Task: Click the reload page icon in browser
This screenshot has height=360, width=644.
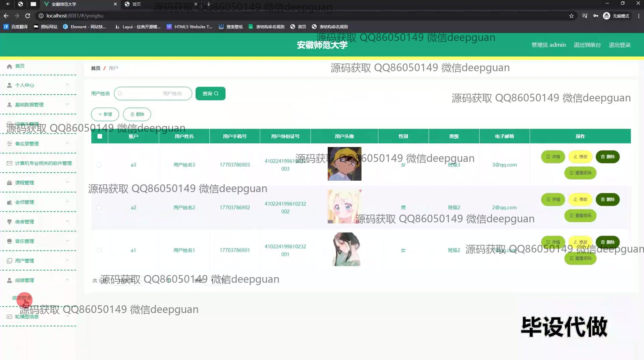Action: pos(28,16)
